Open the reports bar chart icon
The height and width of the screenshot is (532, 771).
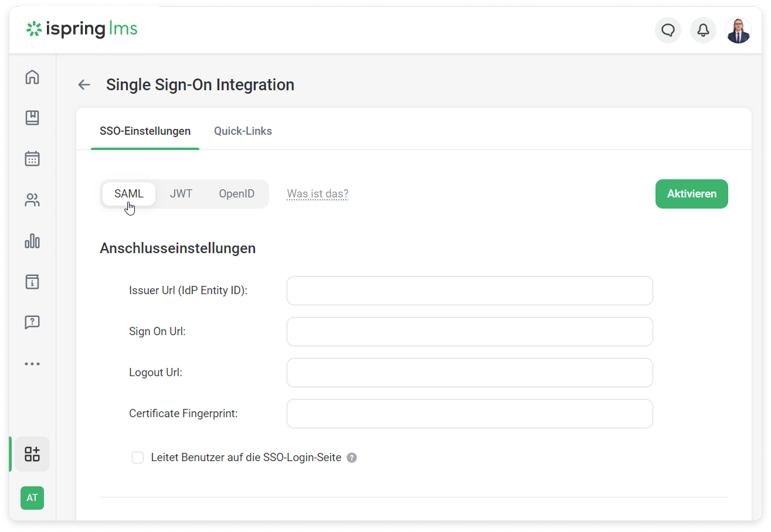coord(32,241)
